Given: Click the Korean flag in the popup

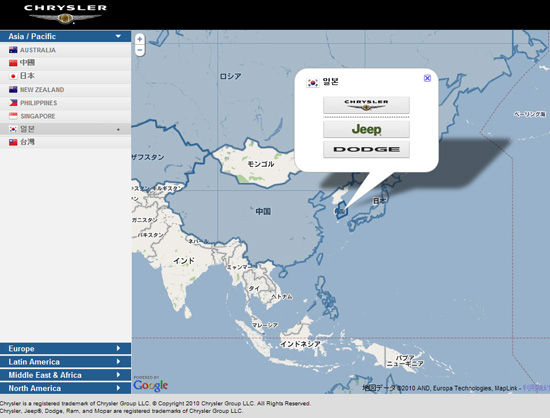Looking at the screenshot, I should (x=313, y=83).
